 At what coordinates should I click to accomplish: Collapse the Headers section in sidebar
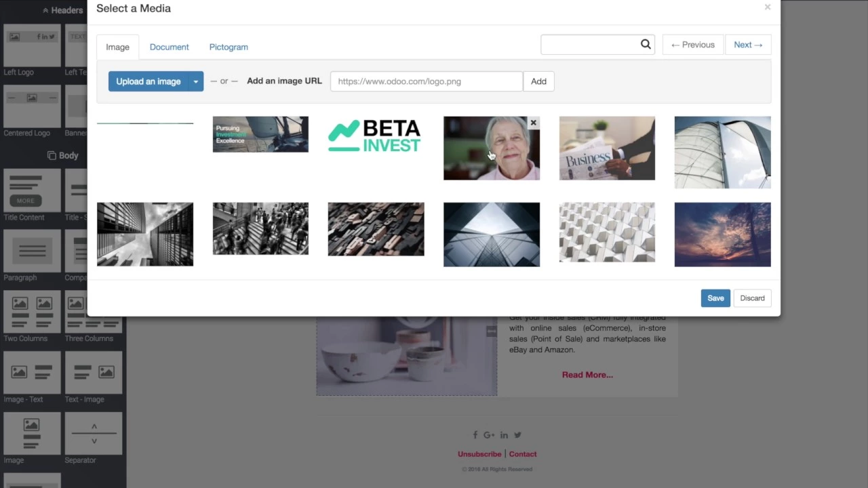coord(62,10)
